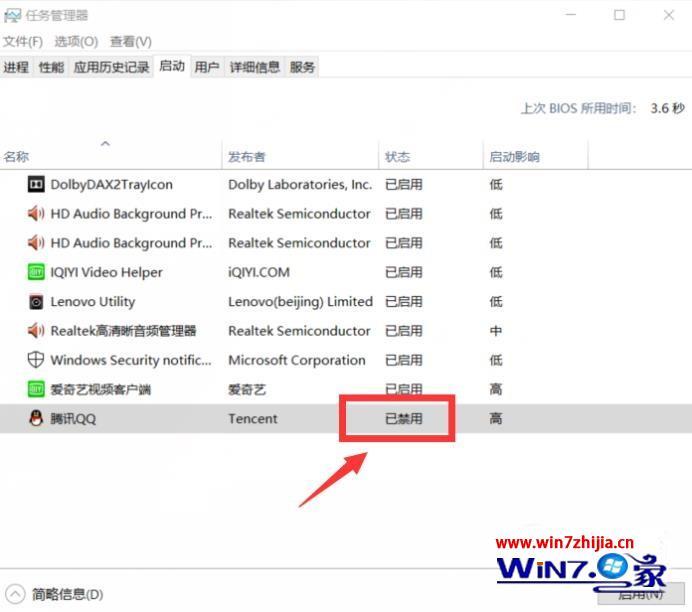Select the Lenovo Utility entry
Image resolution: width=692 pixels, height=612 pixels.
[x=93, y=302]
